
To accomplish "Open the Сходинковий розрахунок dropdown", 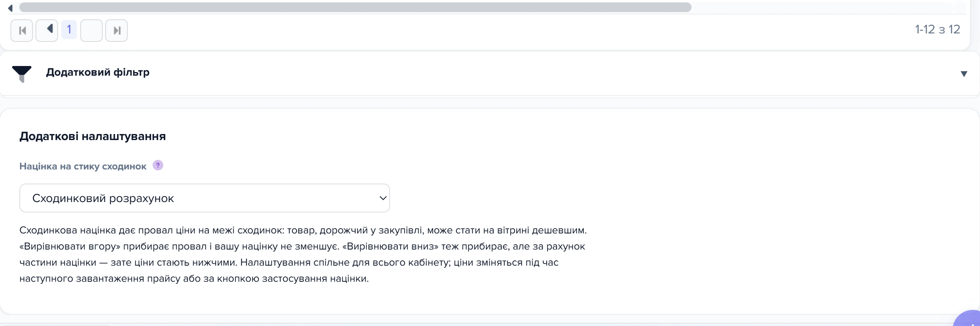I will tap(205, 198).
